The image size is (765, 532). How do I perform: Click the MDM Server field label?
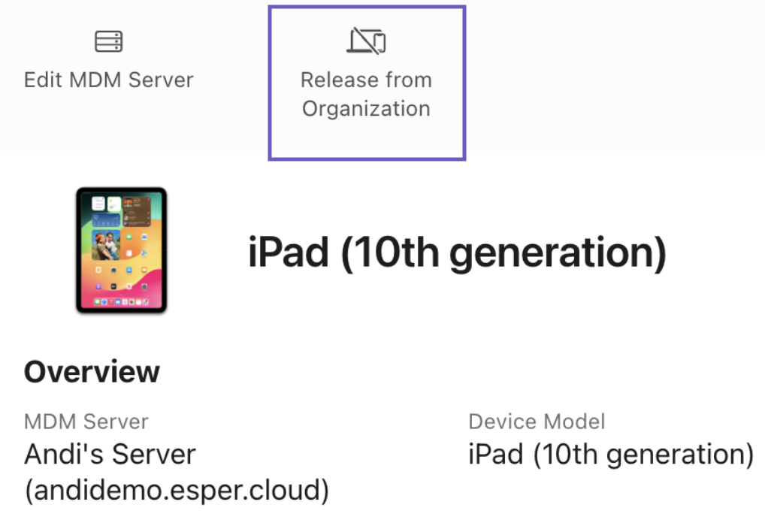click(86, 422)
